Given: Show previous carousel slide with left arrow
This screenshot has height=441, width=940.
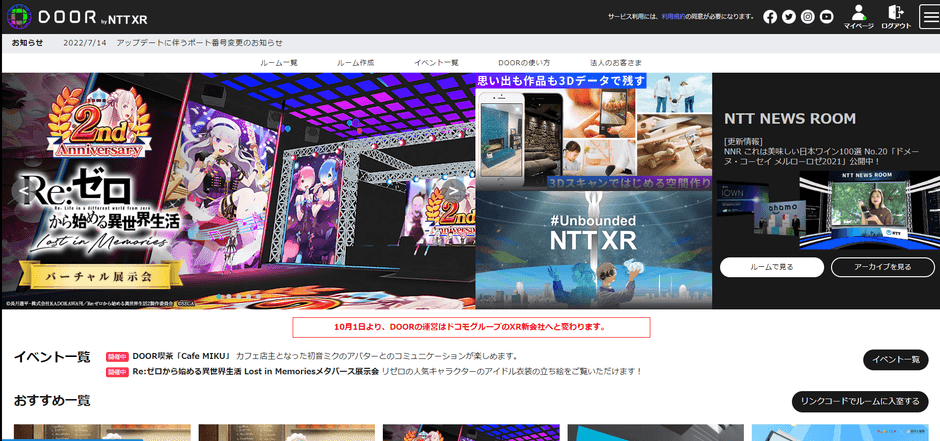Looking at the screenshot, I should pyautogui.click(x=21, y=190).
